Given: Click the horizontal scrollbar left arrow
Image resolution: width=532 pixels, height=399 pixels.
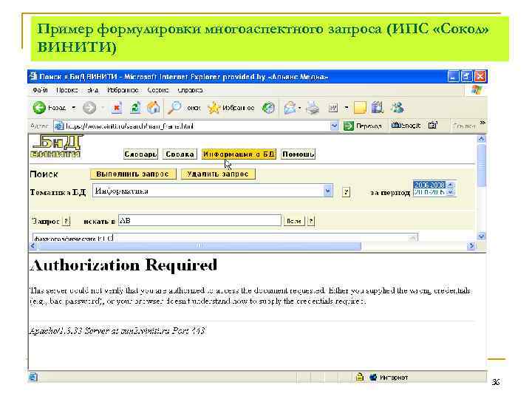Looking at the screenshot, I should pyautogui.click(x=33, y=246).
